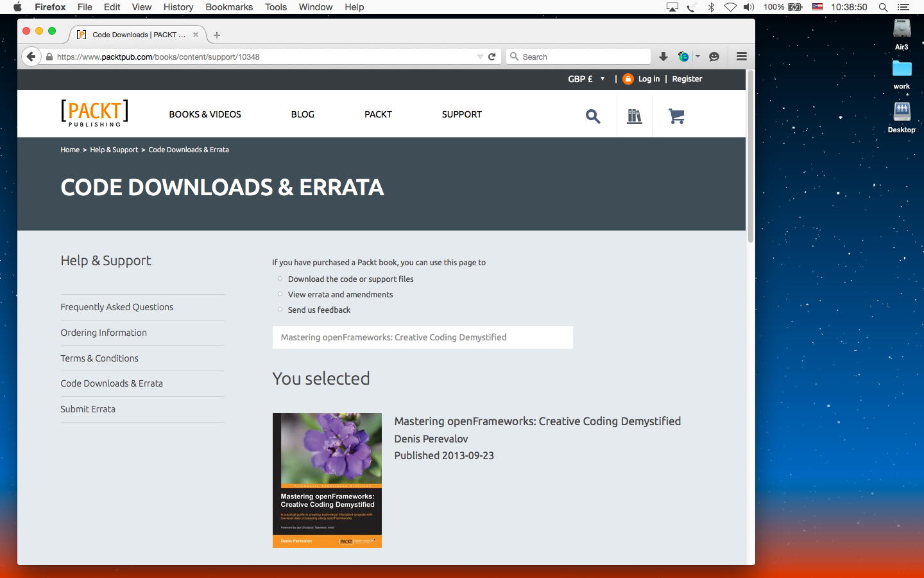
Task: Click Code Downloads & Errata sidebar link
Action: [112, 383]
